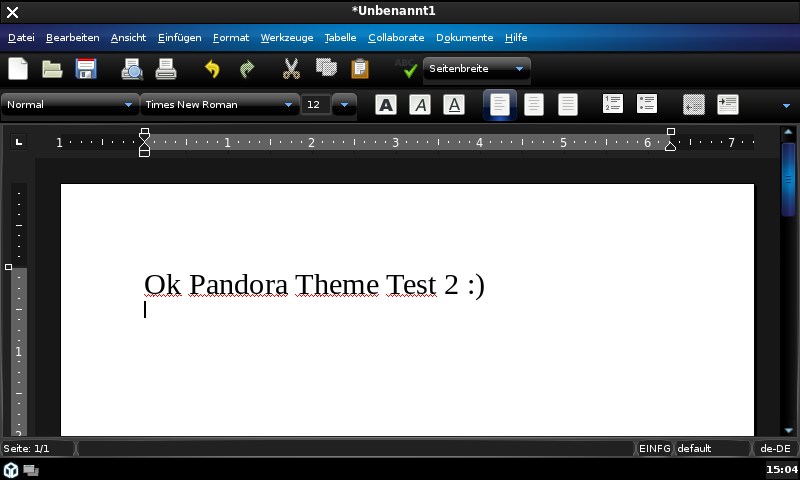
Task: Click the New document icon
Action: click(x=18, y=69)
